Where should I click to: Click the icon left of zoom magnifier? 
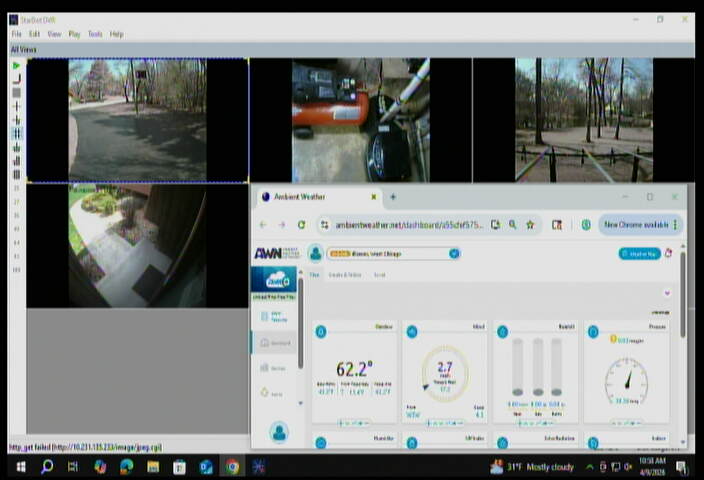coord(495,225)
